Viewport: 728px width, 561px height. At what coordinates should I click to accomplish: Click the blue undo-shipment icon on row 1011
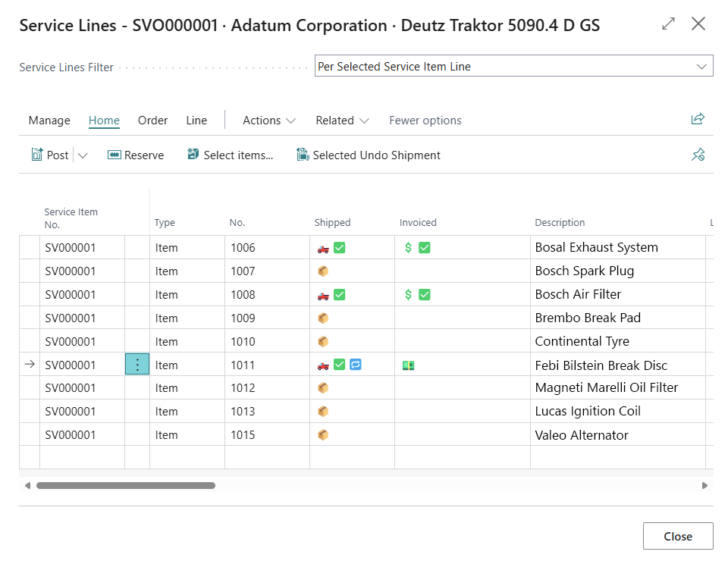pyautogui.click(x=355, y=365)
